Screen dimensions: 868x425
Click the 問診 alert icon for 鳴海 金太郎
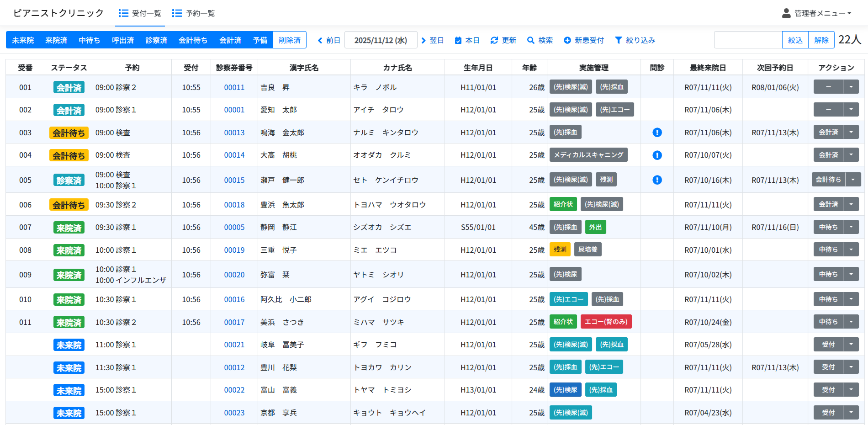(657, 133)
